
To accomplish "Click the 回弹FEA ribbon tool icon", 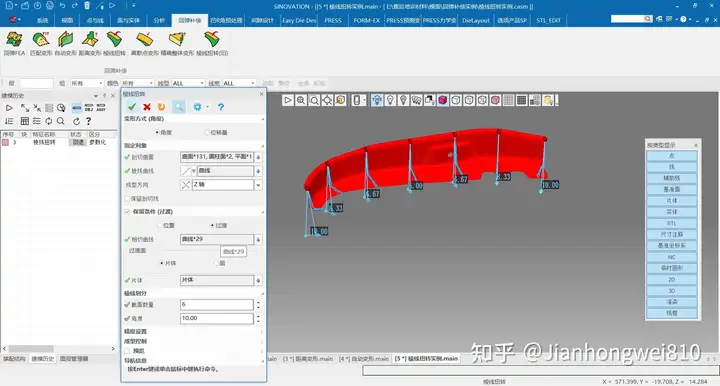I will coord(14,39).
